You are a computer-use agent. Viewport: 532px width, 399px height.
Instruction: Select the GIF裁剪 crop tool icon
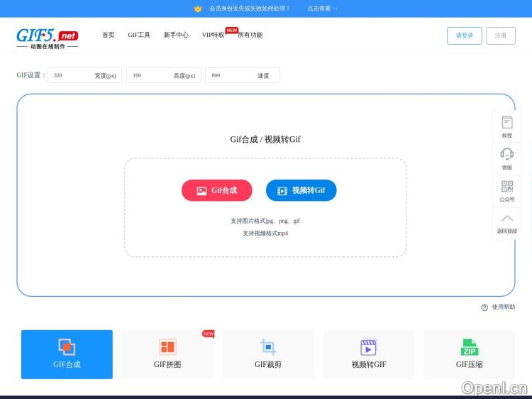click(x=268, y=347)
